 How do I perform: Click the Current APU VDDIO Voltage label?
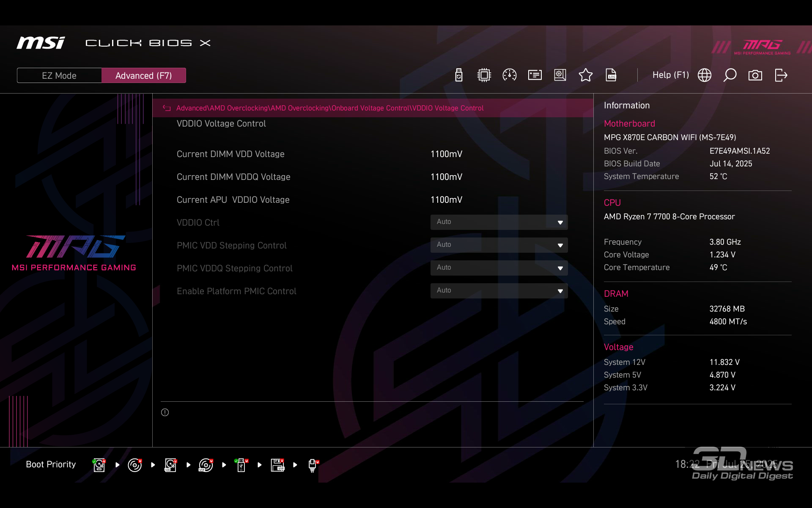pos(233,200)
